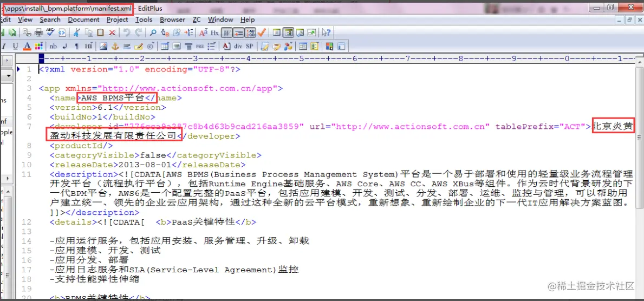Click the Cut scissors icon
Image resolution: width=644 pixels, height=301 pixels.
(x=76, y=33)
